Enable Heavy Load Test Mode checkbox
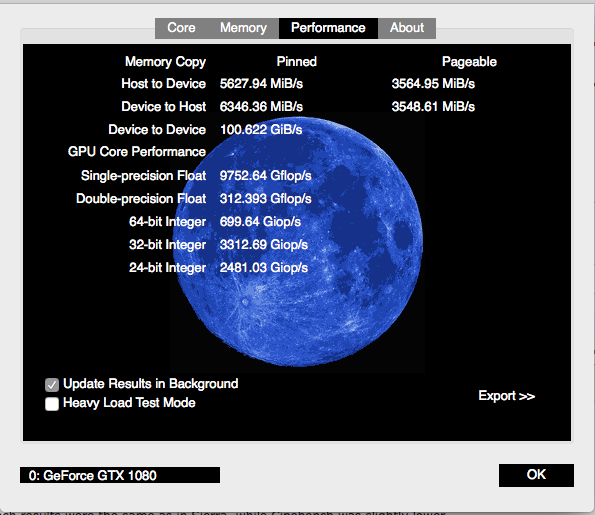Viewport: 595px width, 515px height. click(52, 404)
